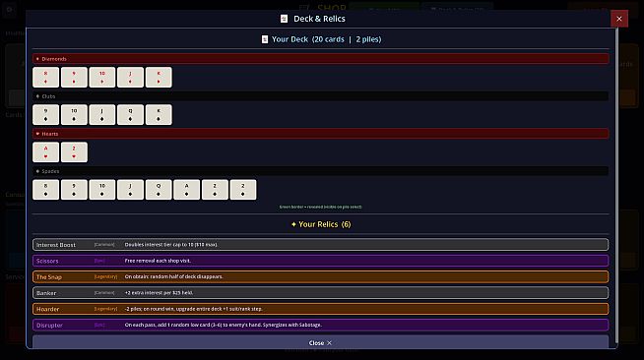The width and height of the screenshot is (644, 360).
Task: Pick the Ace of Spades card
Action: pyautogui.click(x=186, y=190)
